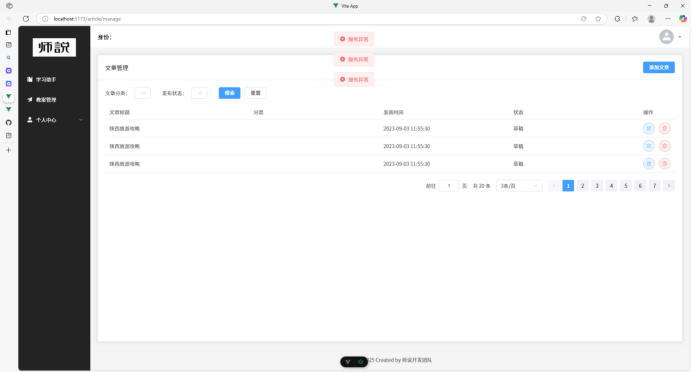The height and width of the screenshot is (372, 692).
Task: Edit the first article row
Action: point(648,128)
